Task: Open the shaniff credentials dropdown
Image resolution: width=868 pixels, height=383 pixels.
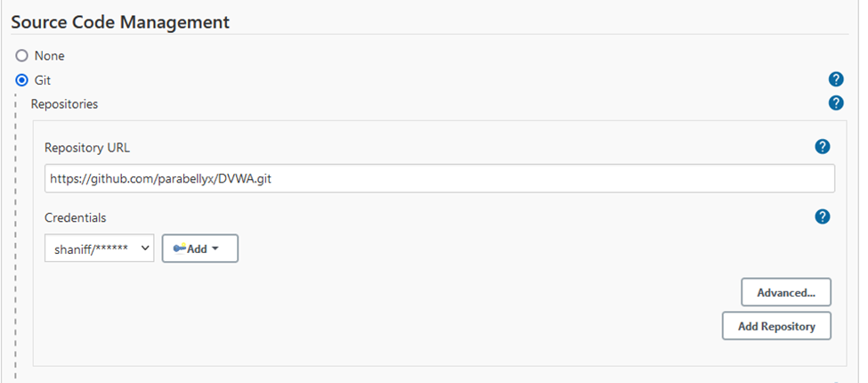Action: click(x=99, y=249)
